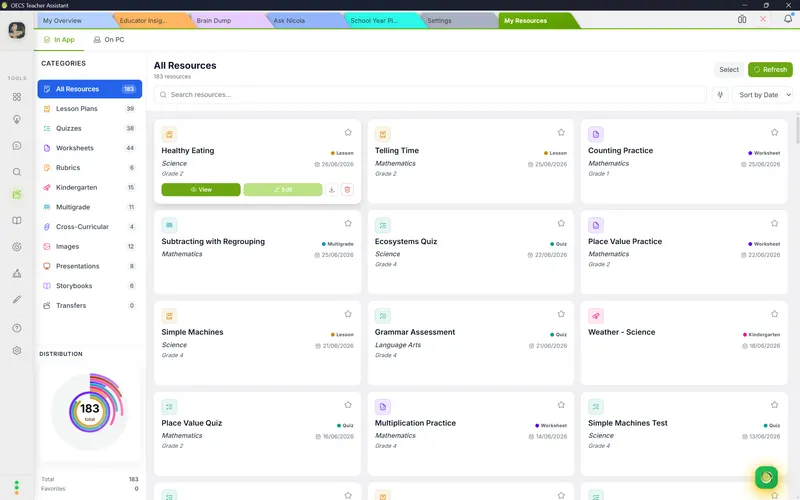Select the Rubrics category
Image resolution: width=800 pixels, height=500 pixels.
(x=90, y=168)
